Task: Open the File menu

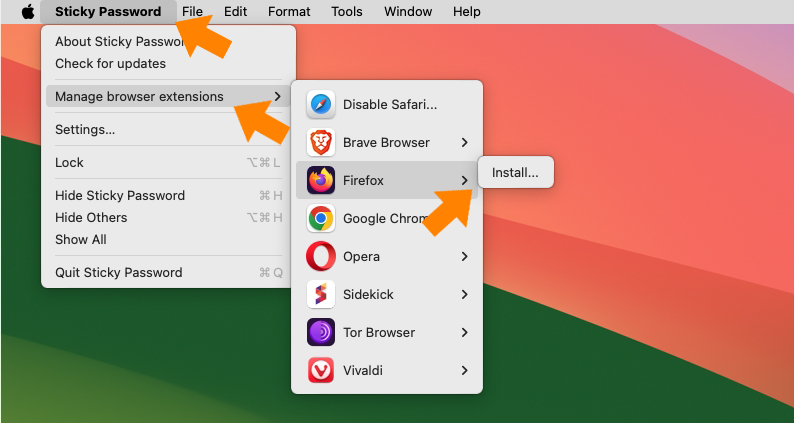Action: click(x=192, y=11)
